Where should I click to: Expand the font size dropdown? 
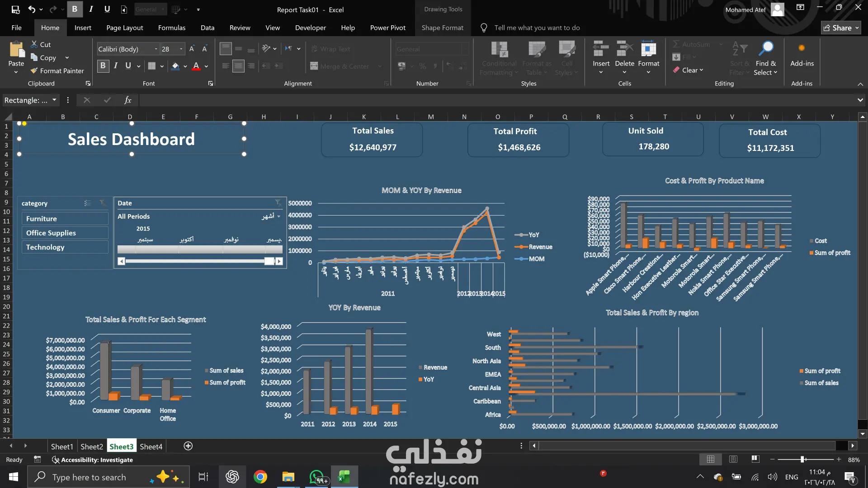click(181, 49)
